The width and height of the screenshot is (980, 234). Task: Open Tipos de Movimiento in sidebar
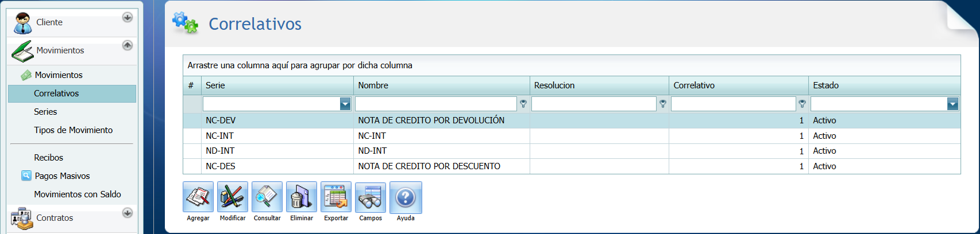click(x=74, y=130)
